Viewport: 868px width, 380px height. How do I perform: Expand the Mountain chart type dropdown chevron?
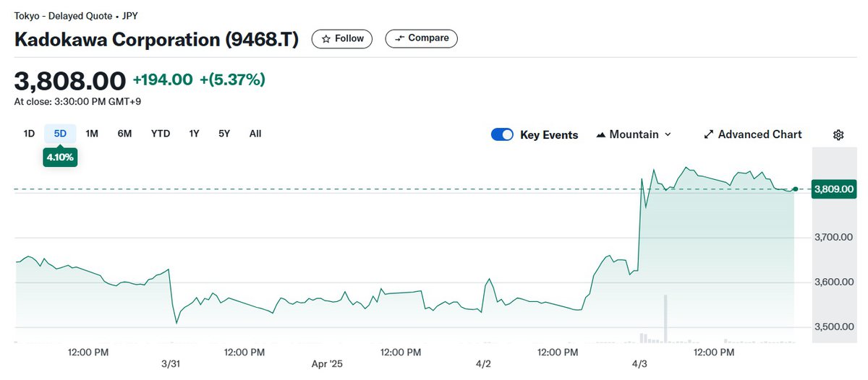click(668, 134)
